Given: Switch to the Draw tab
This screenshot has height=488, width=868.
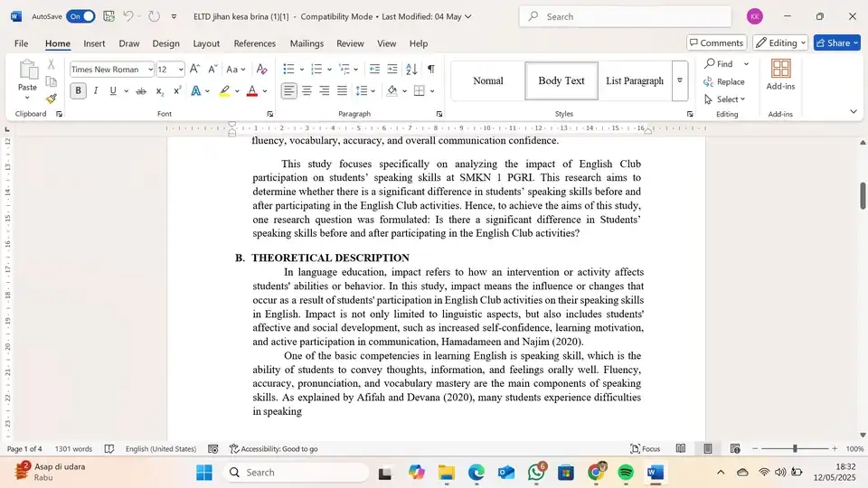Looking at the screenshot, I should (x=129, y=43).
